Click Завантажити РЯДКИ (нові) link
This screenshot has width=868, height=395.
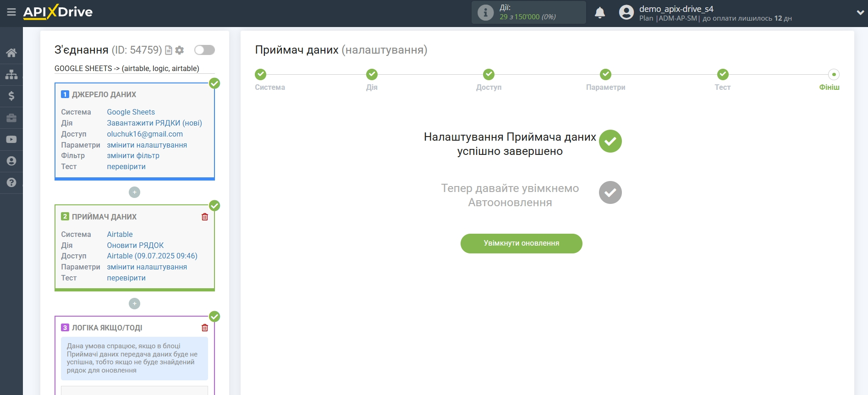(x=154, y=123)
